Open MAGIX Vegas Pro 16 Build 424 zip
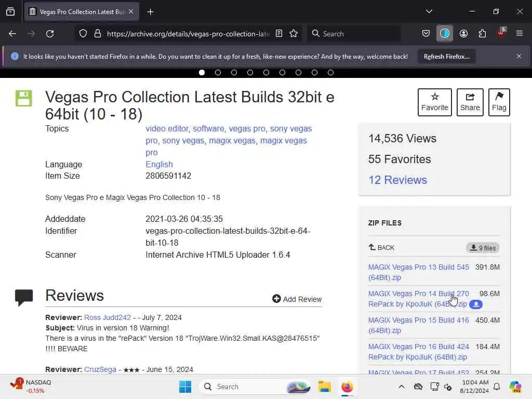532x399 pixels. (419, 352)
